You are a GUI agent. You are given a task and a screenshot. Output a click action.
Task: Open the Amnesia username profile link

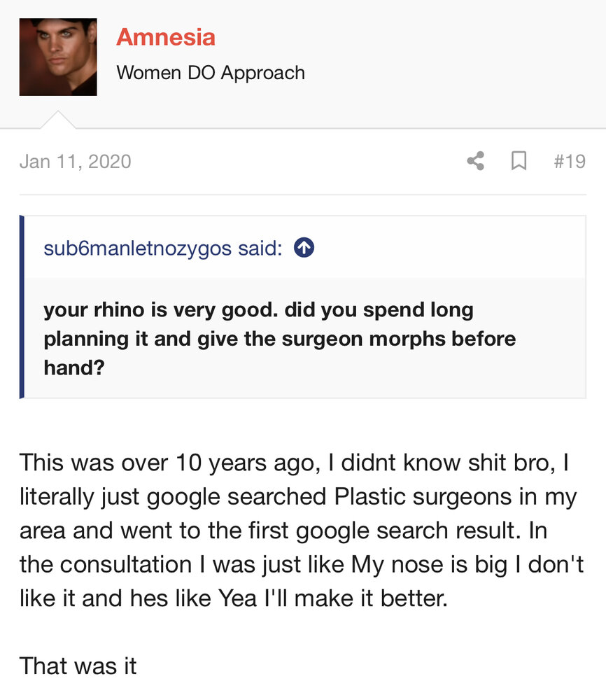[x=166, y=36]
